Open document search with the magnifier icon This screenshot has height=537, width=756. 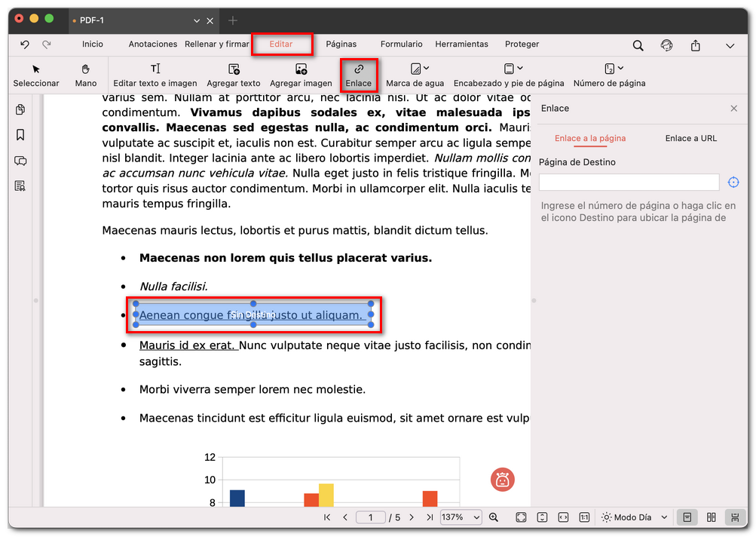[x=638, y=45]
